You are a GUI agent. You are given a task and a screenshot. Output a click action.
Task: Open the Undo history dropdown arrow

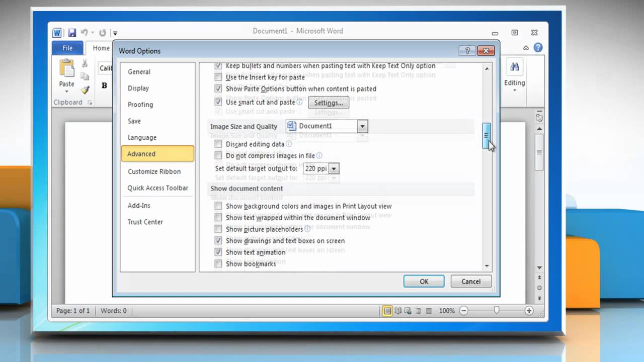pos(92,33)
